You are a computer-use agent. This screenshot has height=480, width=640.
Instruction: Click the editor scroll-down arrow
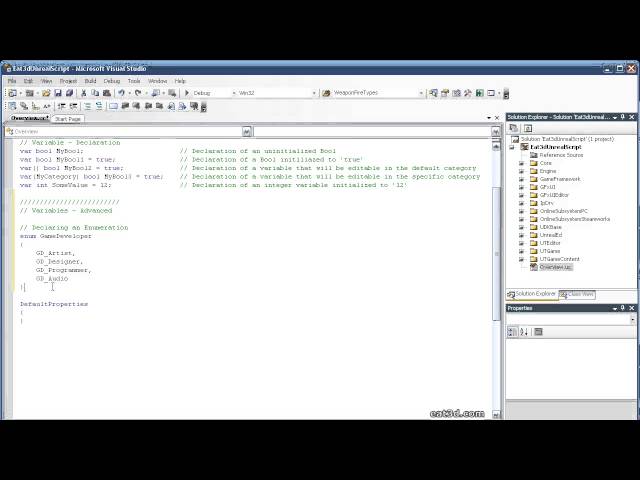point(496,415)
